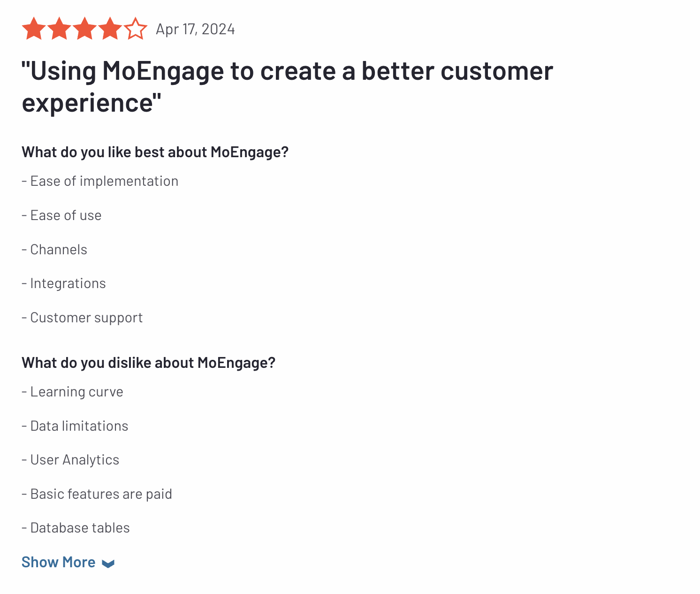Click the empty fifth rating star
700x594 pixels.
[136, 29]
